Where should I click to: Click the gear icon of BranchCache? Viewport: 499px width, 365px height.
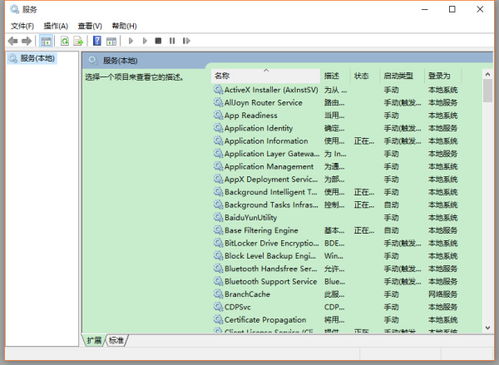[x=218, y=294]
